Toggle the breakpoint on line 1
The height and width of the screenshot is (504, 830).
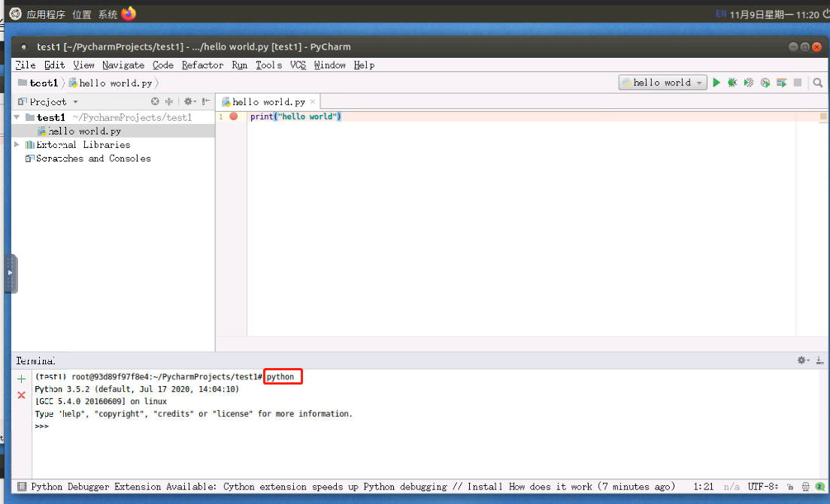tap(233, 116)
